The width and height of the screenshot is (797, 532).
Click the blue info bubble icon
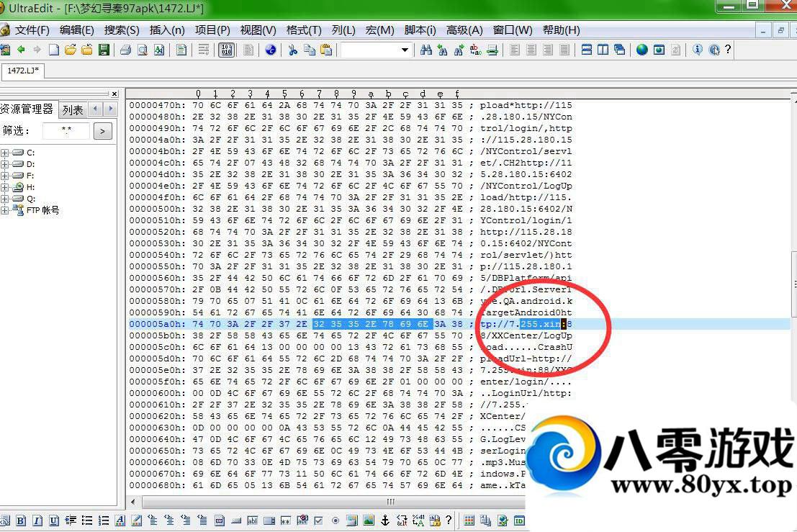[698, 50]
